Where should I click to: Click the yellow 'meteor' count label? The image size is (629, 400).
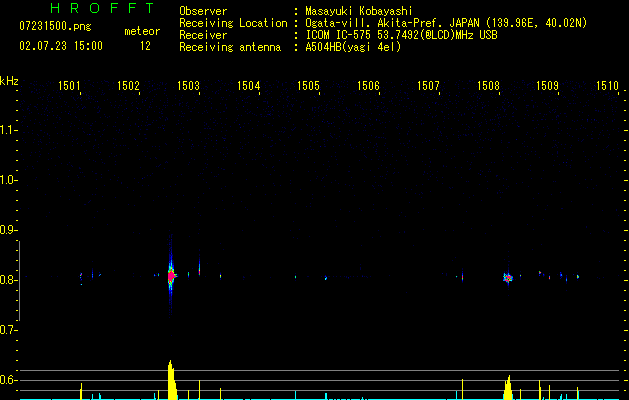coord(142,31)
